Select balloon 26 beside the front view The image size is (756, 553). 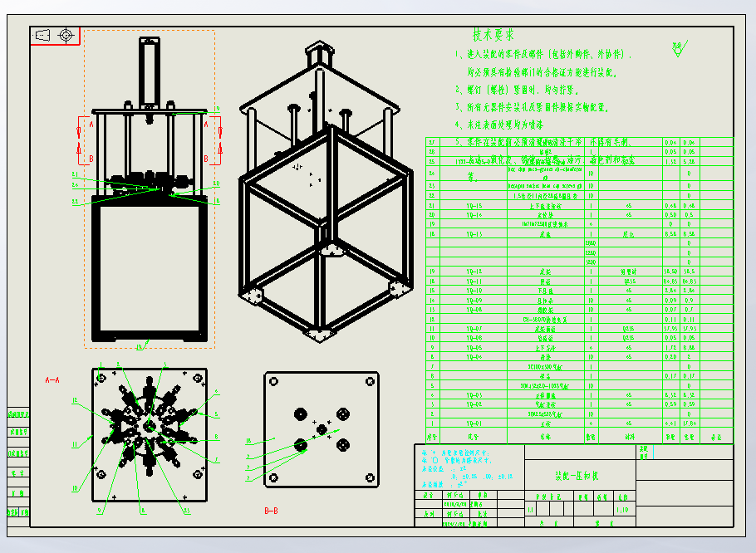tap(76, 185)
